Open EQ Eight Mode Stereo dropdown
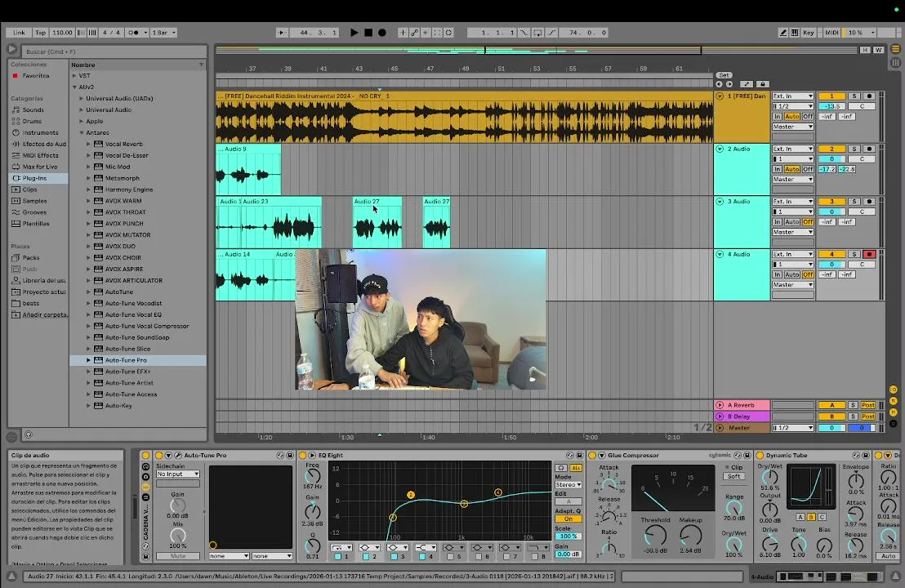The width and height of the screenshot is (905, 588). pyautogui.click(x=568, y=485)
